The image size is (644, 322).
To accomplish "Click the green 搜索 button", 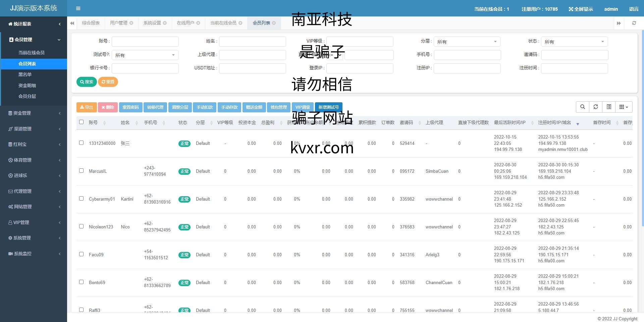I will [87, 82].
